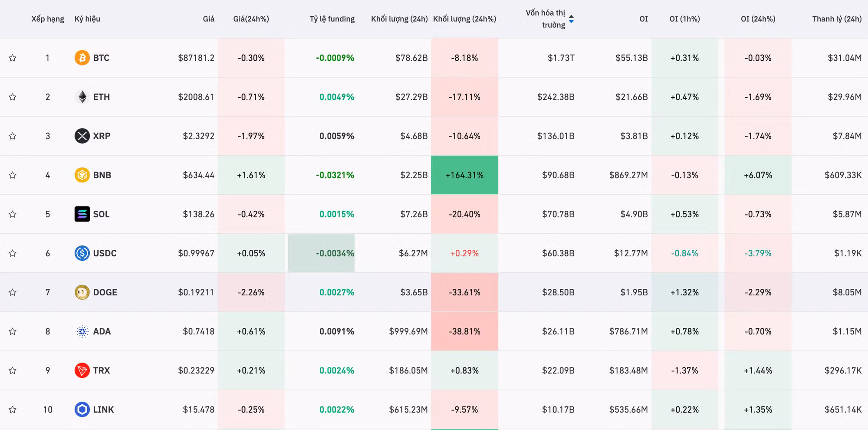
Task: Sort by Ký hiệu column header
Action: point(87,19)
